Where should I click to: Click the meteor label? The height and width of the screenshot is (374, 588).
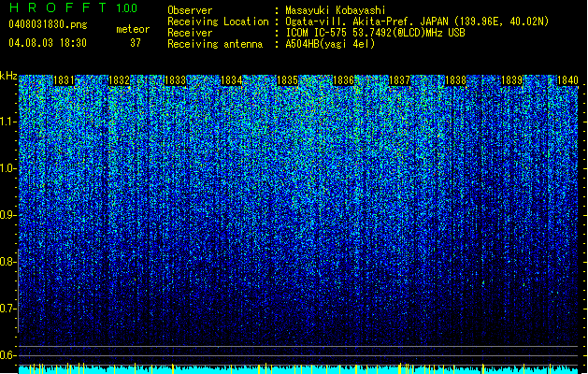[133, 29]
